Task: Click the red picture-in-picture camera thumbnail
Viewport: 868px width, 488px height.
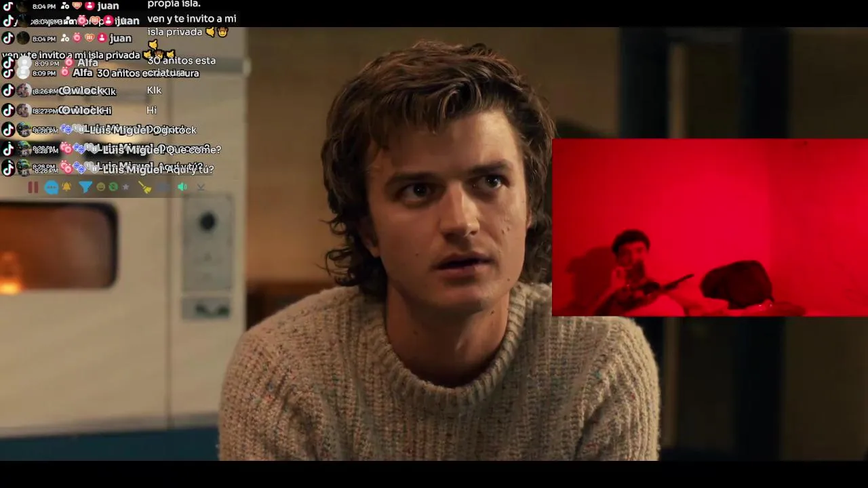Action: [x=710, y=228]
